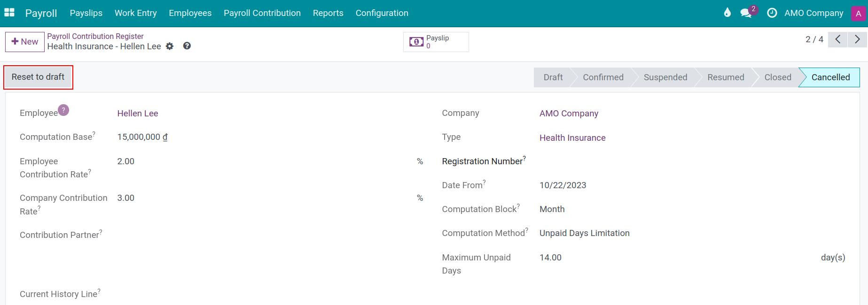Click the New record button
Screen dimensions: 868x305
(25, 42)
